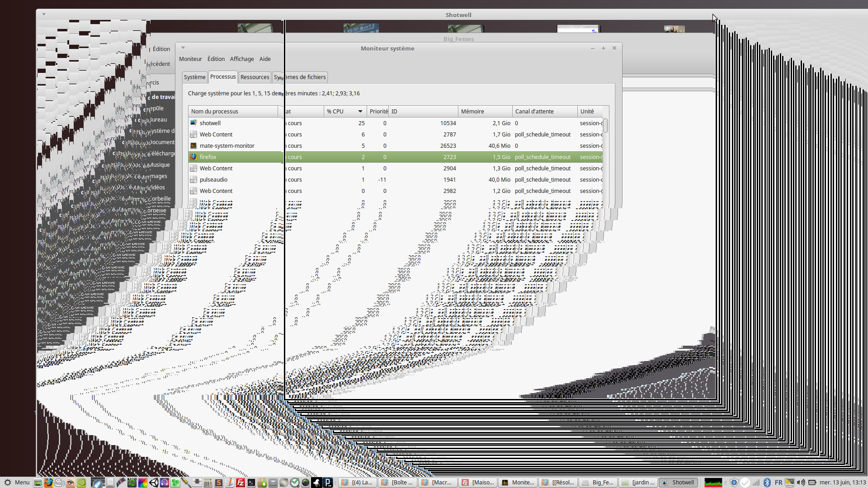The height and width of the screenshot is (488, 868).
Task: Open the Firefox launcher in the panel
Action: [48, 483]
